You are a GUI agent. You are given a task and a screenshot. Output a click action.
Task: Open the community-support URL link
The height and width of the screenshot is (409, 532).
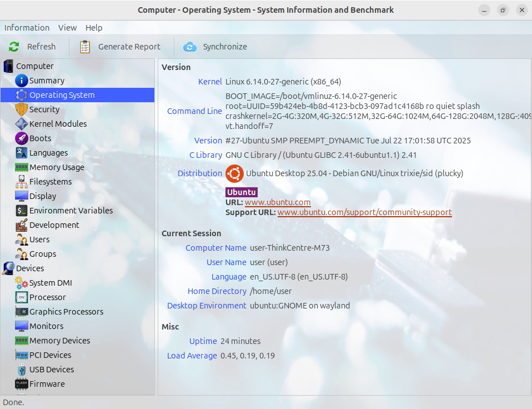click(365, 212)
